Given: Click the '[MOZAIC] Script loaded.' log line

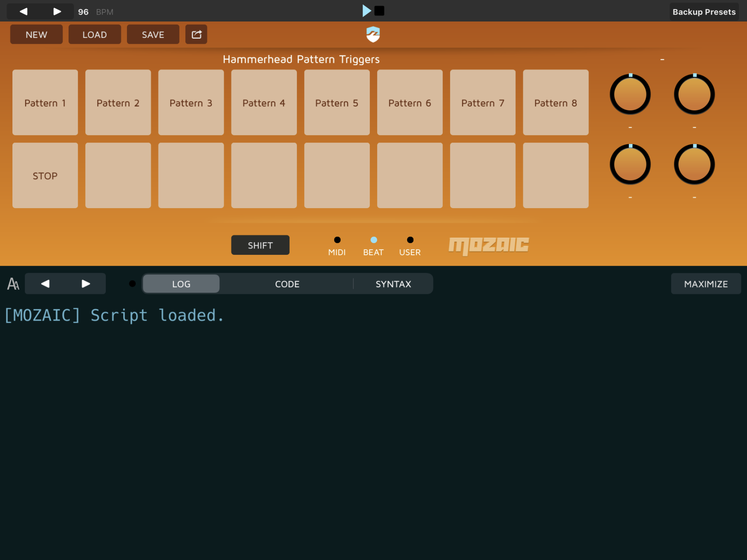Looking at the screenshot, I should click(x=114, y=315).
